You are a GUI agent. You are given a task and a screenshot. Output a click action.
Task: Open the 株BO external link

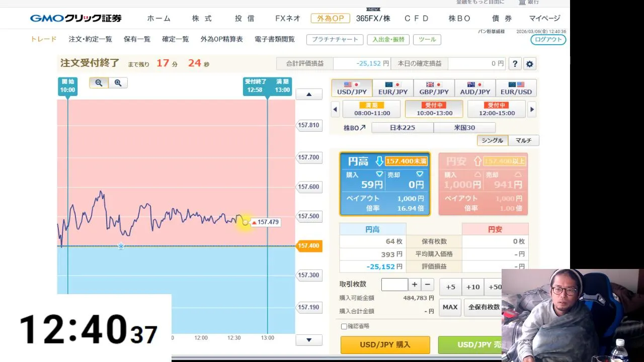[355, 128]
